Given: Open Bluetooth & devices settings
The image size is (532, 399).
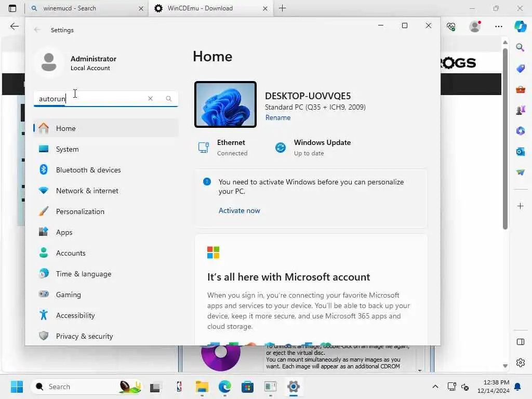Looking at the screenshot, I should point(106,170).
